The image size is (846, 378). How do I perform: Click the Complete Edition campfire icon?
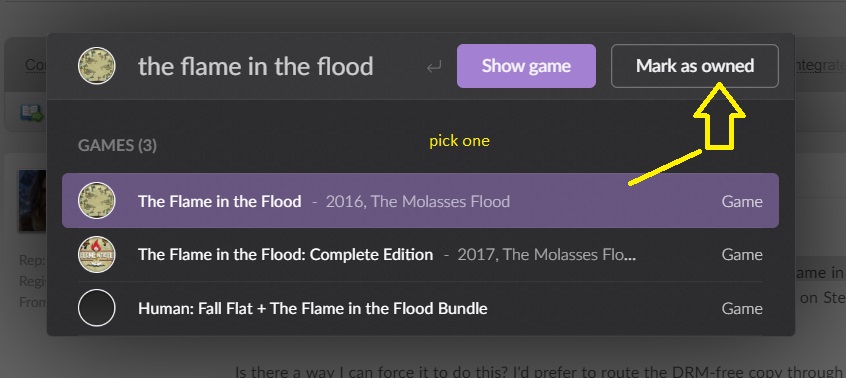tap(97, 254)
